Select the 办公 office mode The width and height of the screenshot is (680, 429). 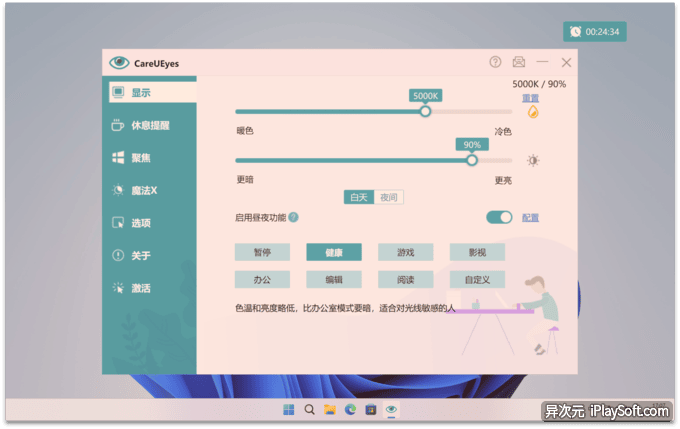coord(262,280)
